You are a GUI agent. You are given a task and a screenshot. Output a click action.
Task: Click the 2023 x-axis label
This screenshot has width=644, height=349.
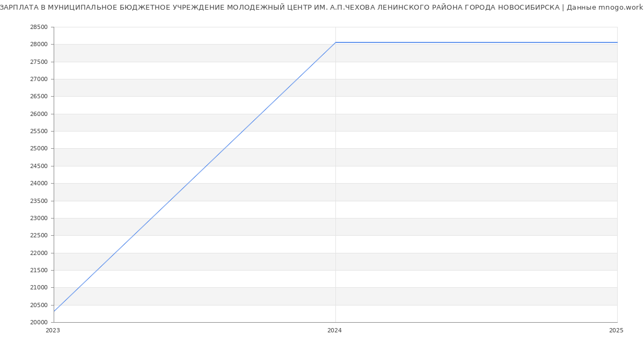pos(53,331)
